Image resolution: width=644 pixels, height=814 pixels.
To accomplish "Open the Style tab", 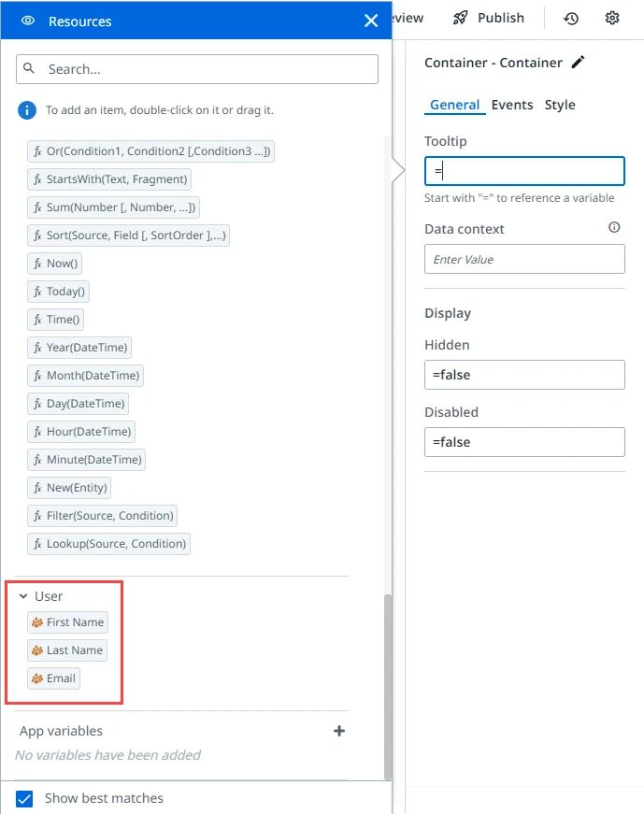I will (560, 105).
